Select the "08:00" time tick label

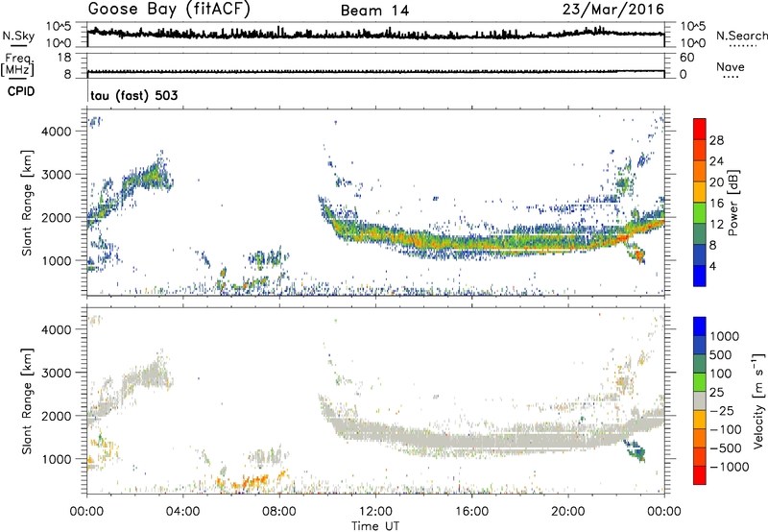click(x=279, y=512)
